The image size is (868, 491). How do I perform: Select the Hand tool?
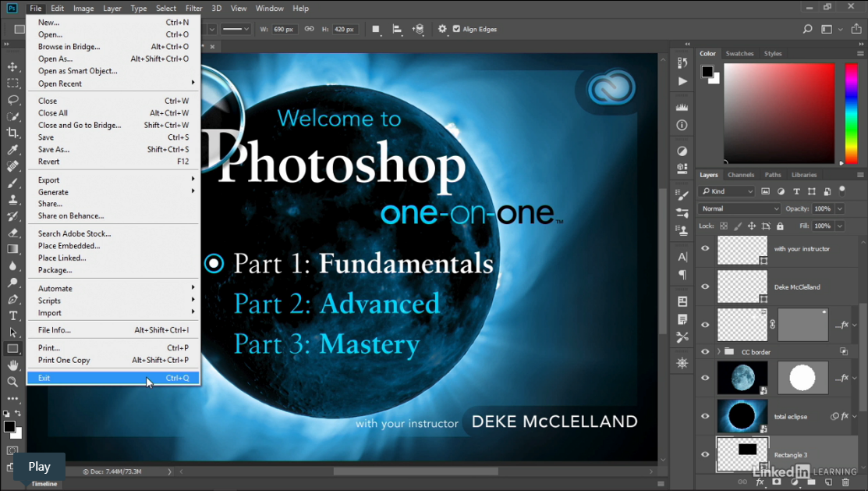12,365
